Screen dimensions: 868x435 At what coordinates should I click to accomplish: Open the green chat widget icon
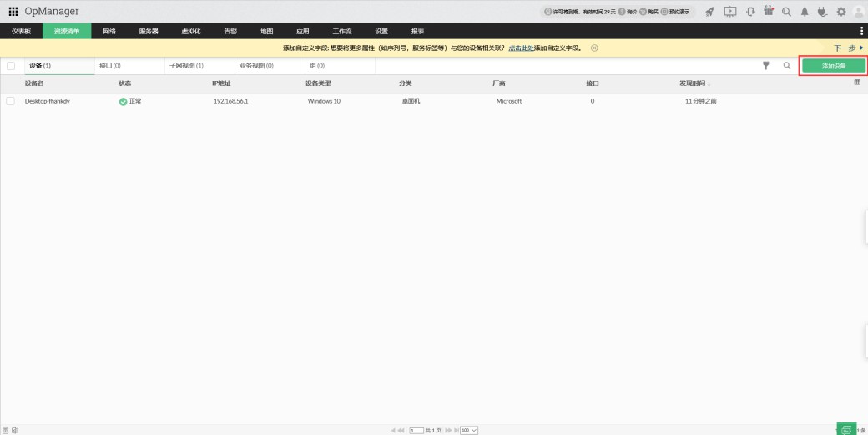tap(845, 429)
